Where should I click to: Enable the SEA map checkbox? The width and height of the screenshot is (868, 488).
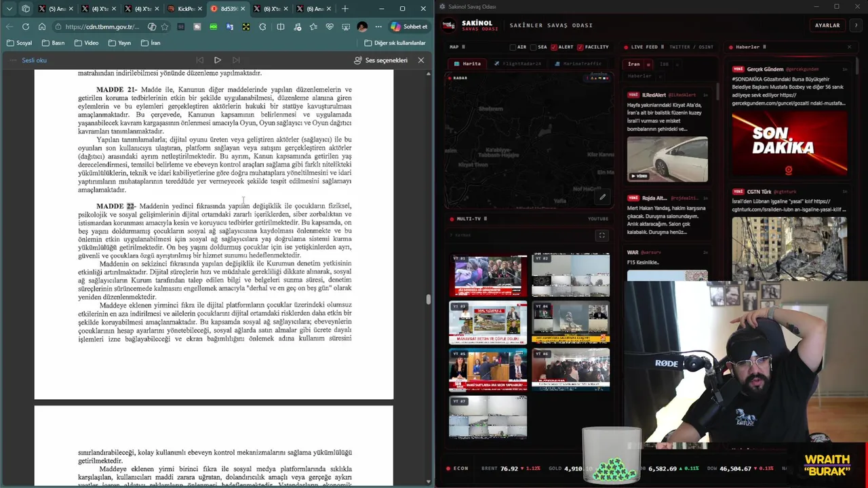click(x=533, y=47)
